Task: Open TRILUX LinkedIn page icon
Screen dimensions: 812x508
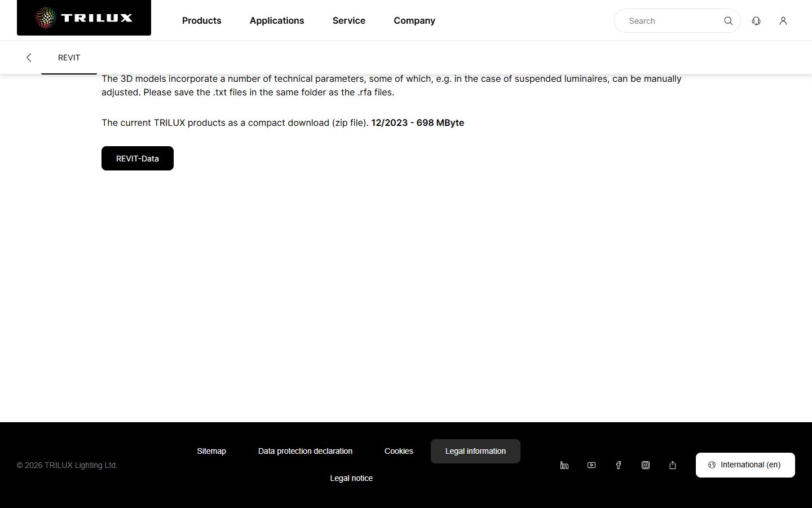Action: [564, 465]
